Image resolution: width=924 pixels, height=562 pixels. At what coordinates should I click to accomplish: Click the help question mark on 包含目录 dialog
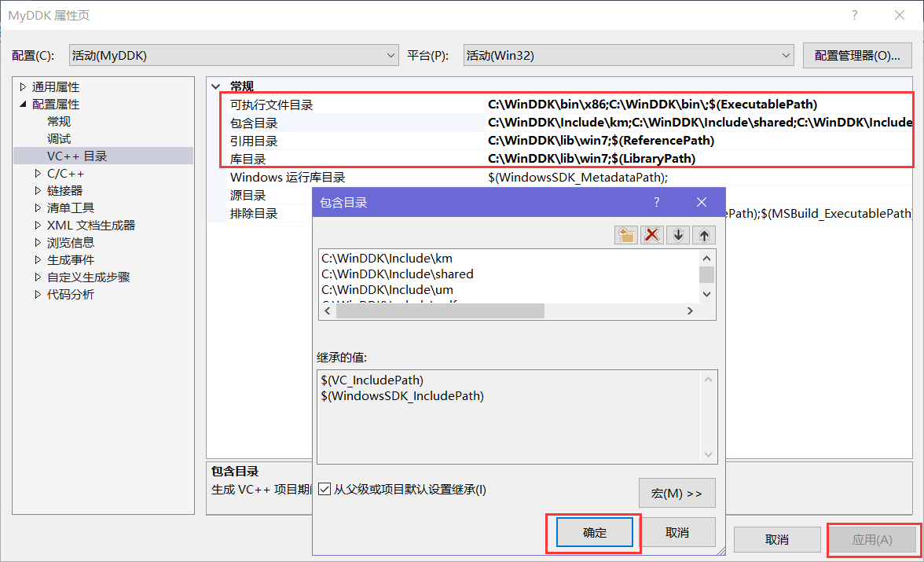[656, 202]
